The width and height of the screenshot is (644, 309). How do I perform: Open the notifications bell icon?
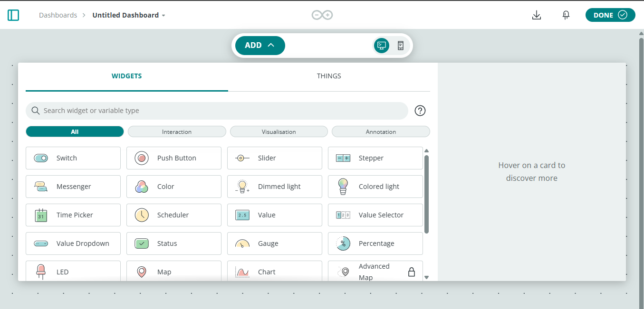(x=566, y=15)
